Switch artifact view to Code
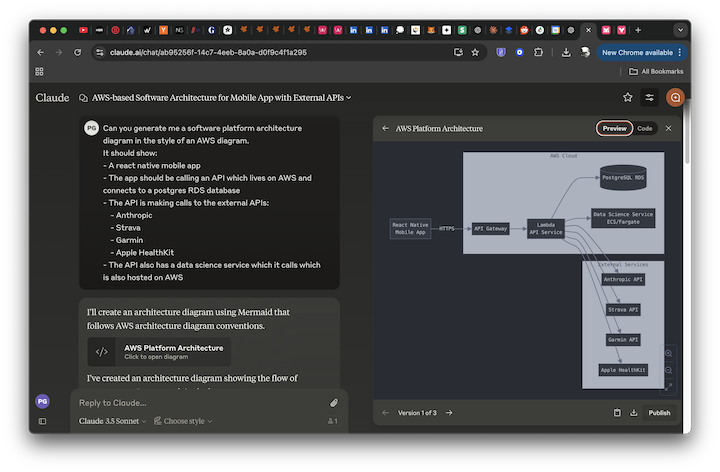This screenshot has height=472, width=720. [645, 128]
